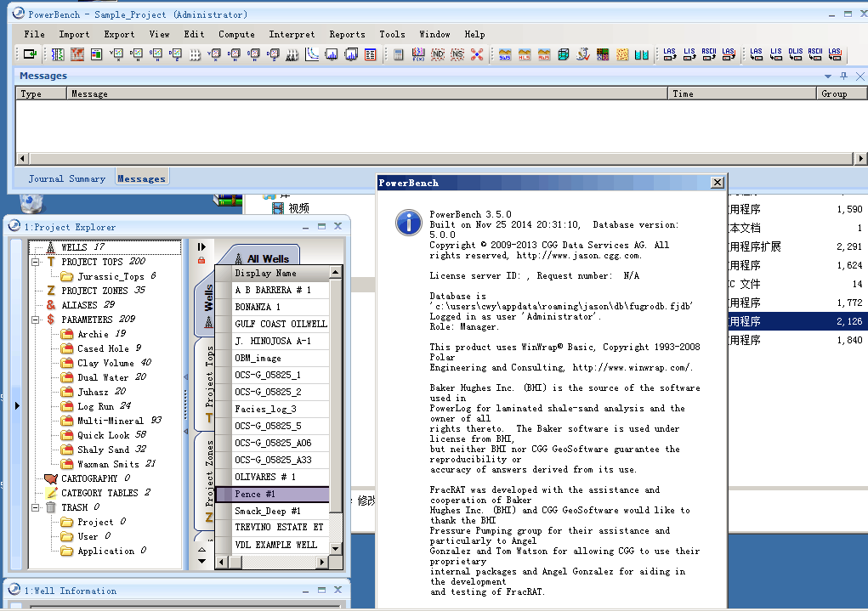Screen dimensions: 868x611
Task: Click the exit project toolbar icon
Action: pos(30,54)
